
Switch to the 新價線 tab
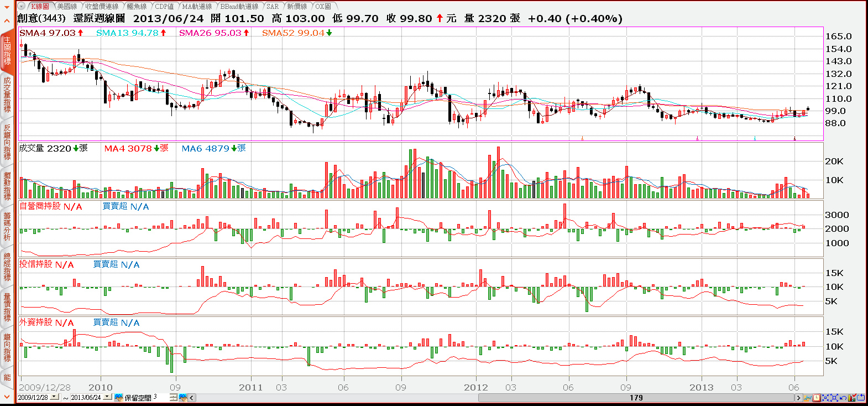point(297,6)
